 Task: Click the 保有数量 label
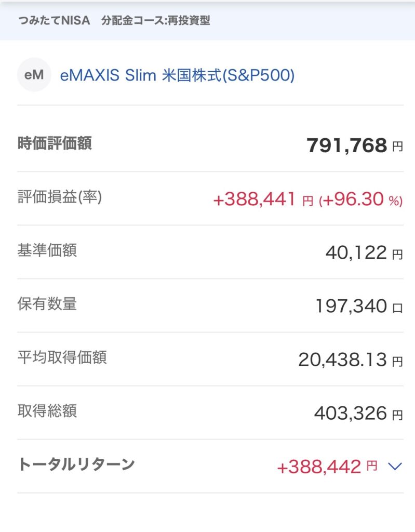pos(47,304)
